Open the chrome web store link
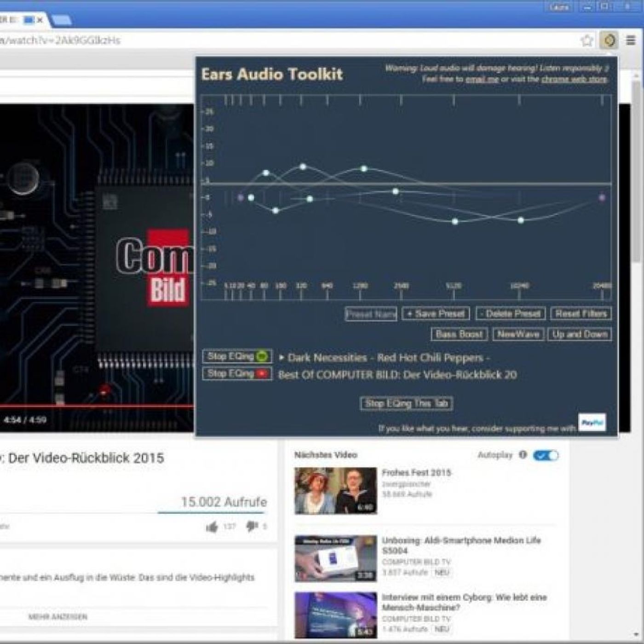The height and width of the screenshot is (644, 644). [574, 79]
